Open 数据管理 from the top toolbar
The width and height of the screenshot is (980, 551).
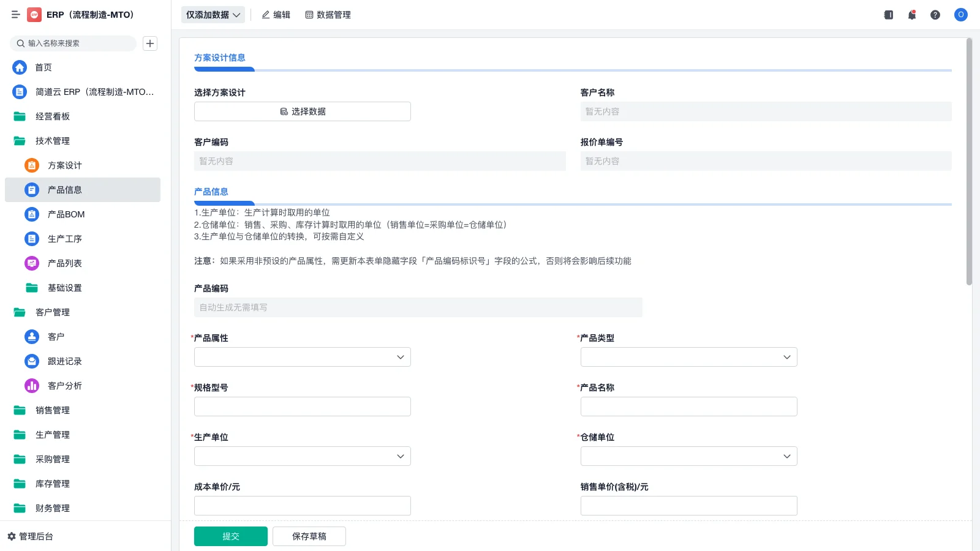coord(328,15)
